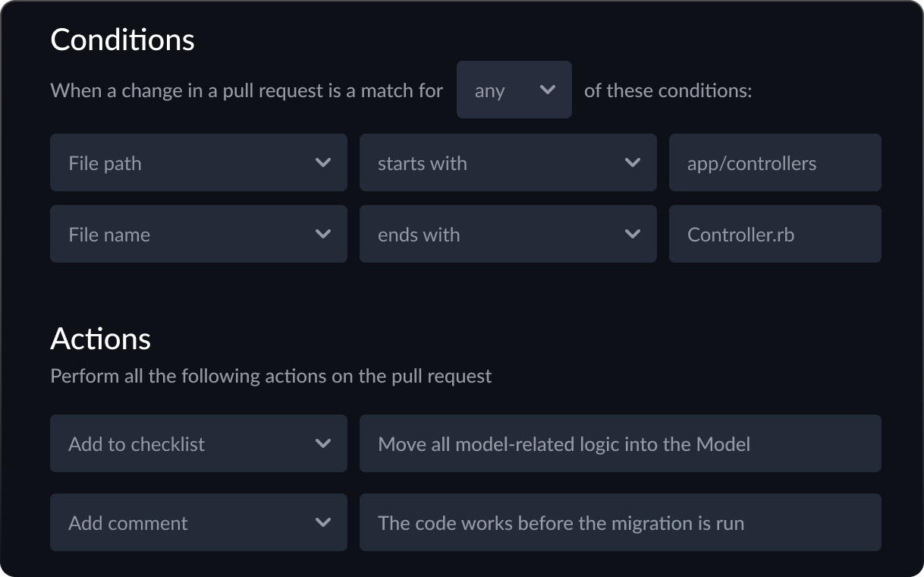Expand the 'File path' field selector chevron
Viewport: 924px width, 577px height.
coord(324,162)
